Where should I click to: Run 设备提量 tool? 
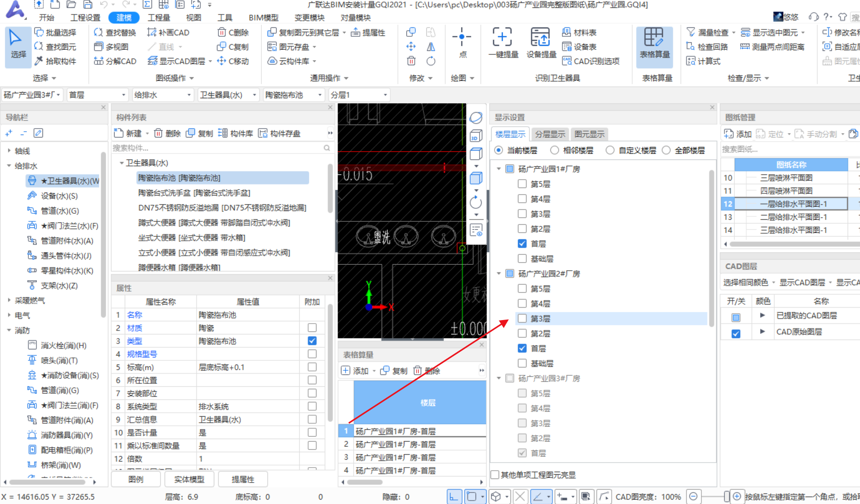pyautogui.click(x=541, y=43)
